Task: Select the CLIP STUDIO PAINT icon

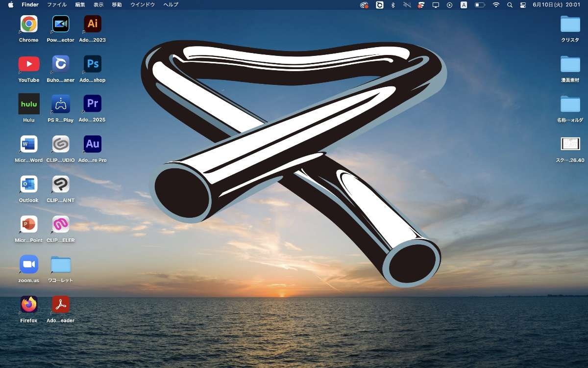Action: (x=61, y=184)
